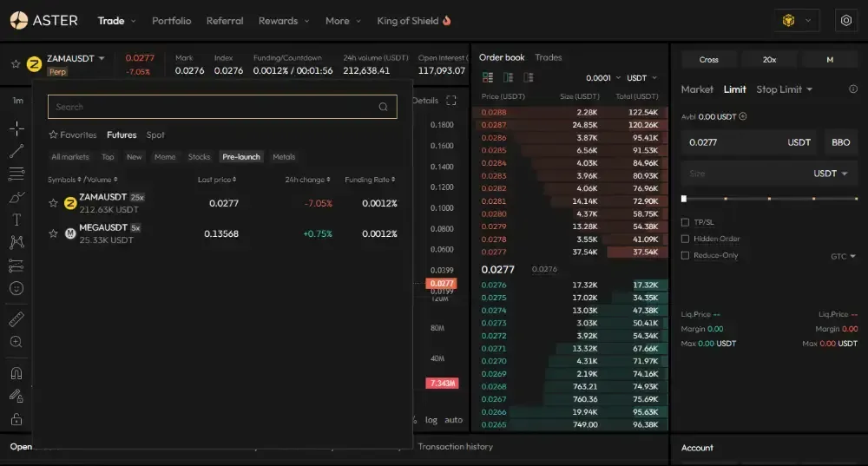
Task: Open order book USDT unit dropdown
Action: point(641,78)
